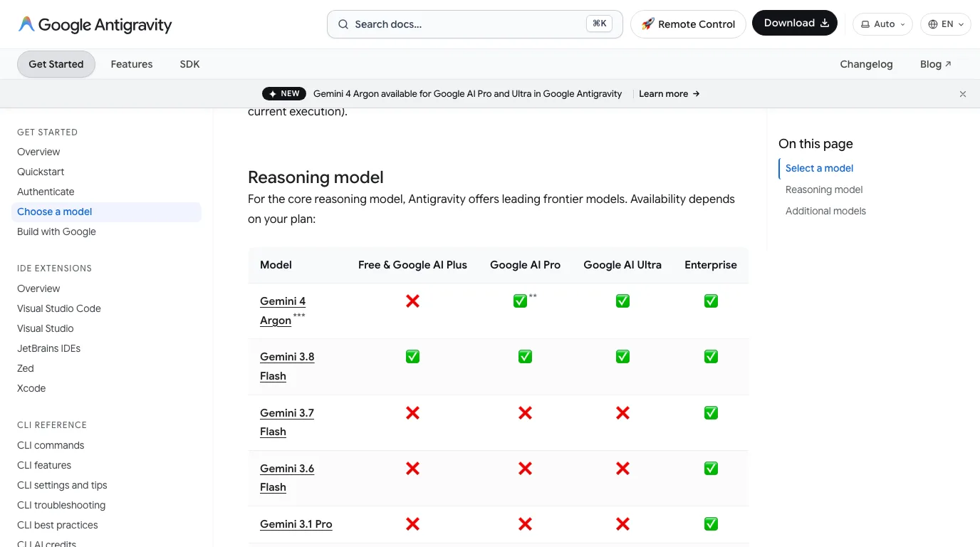
Task: Click Gemini 3.8 Flash Free plan checkmark
Action: point(412,357)
